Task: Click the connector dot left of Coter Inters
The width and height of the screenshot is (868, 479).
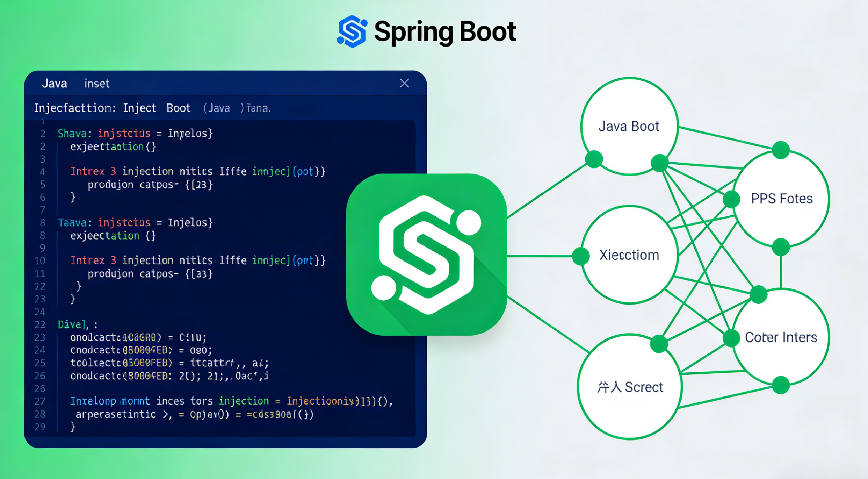Action: pos(731,338)
